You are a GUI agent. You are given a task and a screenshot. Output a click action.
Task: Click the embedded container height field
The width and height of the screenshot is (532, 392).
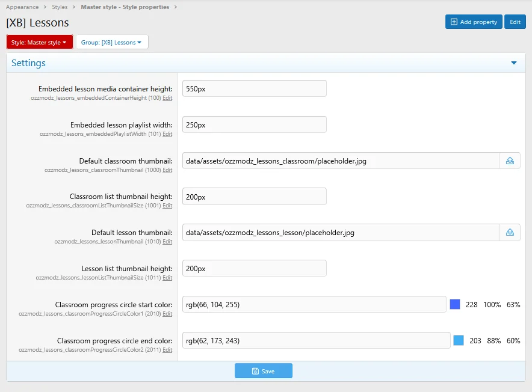point(254,88)
